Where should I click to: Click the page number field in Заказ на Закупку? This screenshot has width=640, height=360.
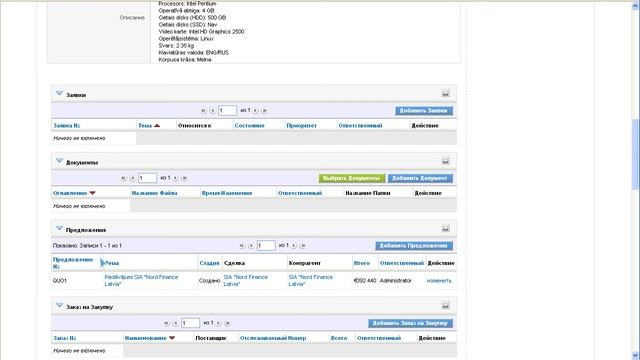[190, 323]
